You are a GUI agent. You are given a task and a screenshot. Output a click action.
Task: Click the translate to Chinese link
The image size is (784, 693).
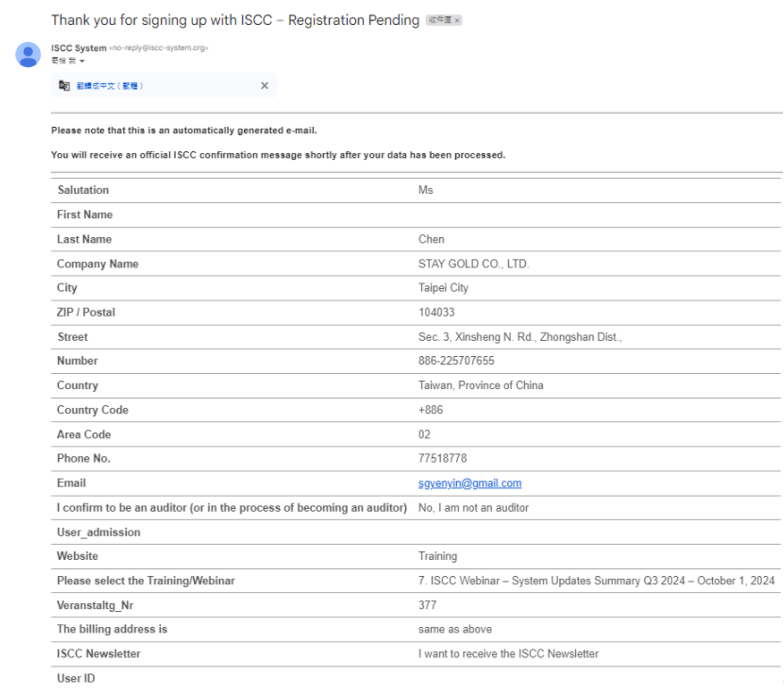pyautogui.click(x=109, y=86)
